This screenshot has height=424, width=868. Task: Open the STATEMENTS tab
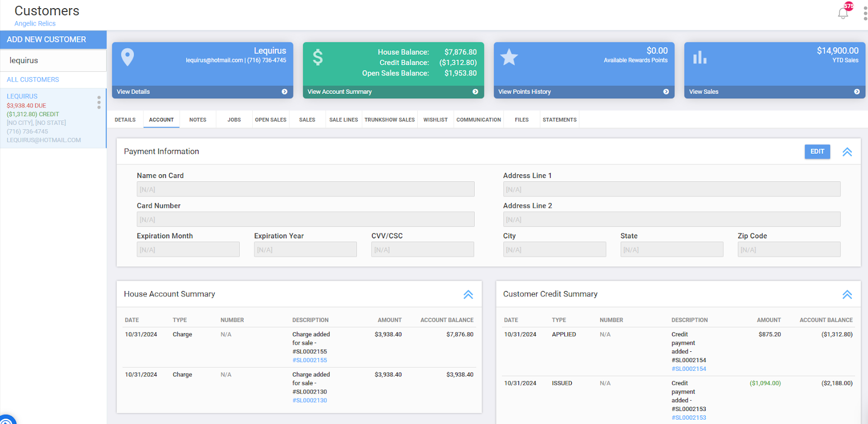click(x=560, y=120)
